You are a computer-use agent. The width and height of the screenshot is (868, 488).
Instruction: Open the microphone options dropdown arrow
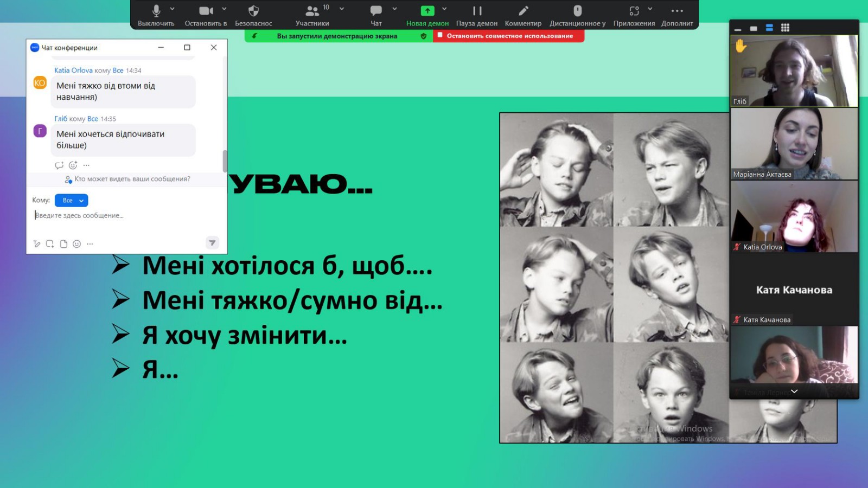coord(172,9)
